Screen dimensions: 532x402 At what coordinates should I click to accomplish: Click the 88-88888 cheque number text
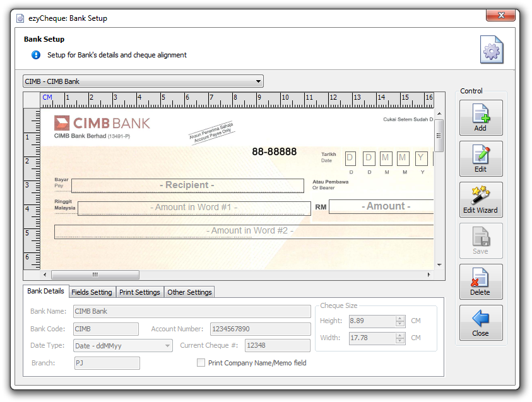[x=274, y=151]
